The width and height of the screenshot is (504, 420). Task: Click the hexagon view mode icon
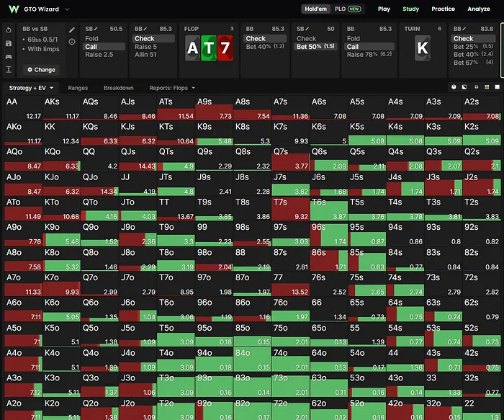pyautogui.click(x=454, y=87)
